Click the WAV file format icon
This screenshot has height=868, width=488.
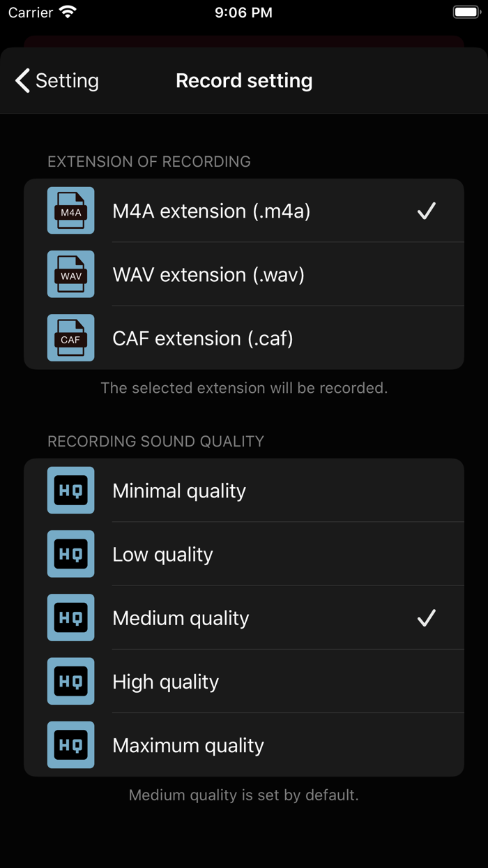pyautogui.click(x=70, y=274)
